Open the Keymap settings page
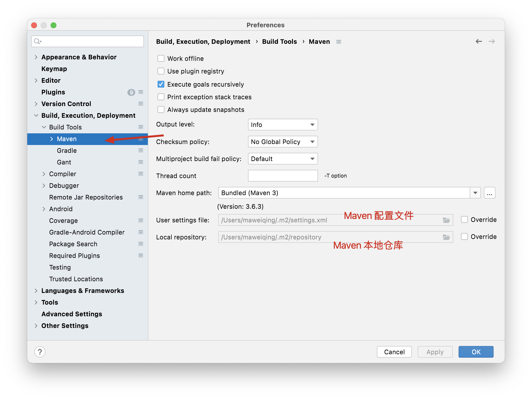Screen dimensions: 532x399 54,69
